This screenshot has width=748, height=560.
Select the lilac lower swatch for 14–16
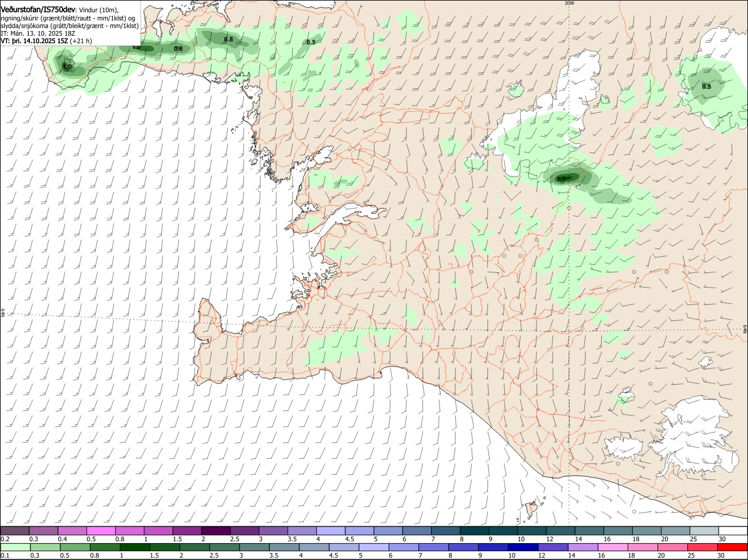[583, 547]
